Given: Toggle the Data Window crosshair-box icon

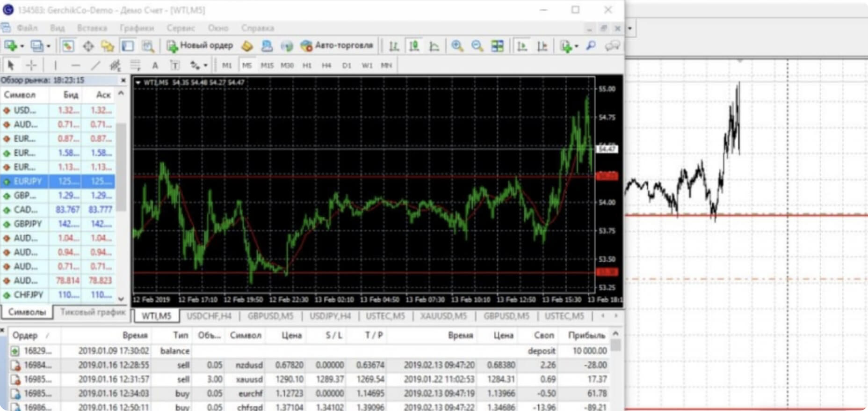Looking at the screenshot, I should pyautogui.click(x=88, y=46).
